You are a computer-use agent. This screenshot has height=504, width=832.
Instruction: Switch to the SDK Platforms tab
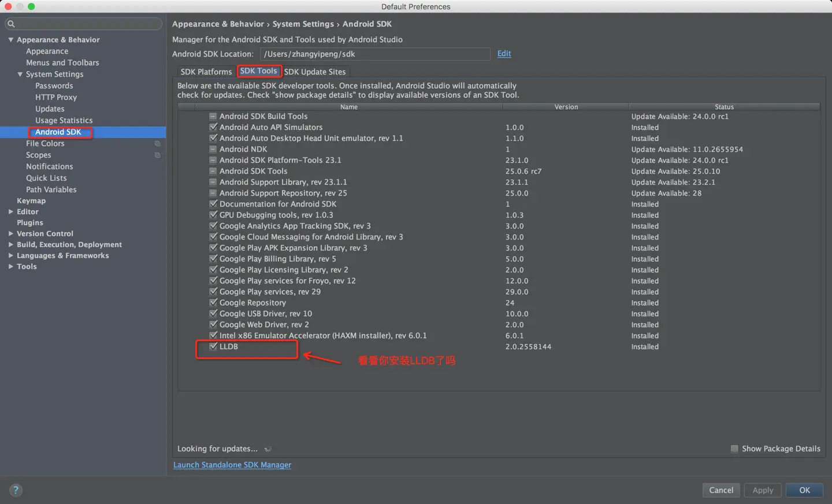(x=206, y=72)
